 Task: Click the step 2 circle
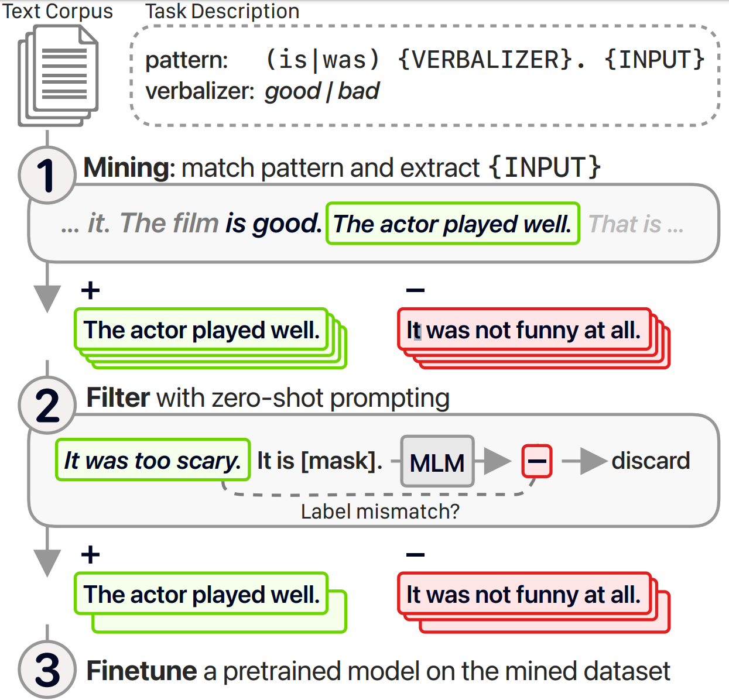[47, 405]
